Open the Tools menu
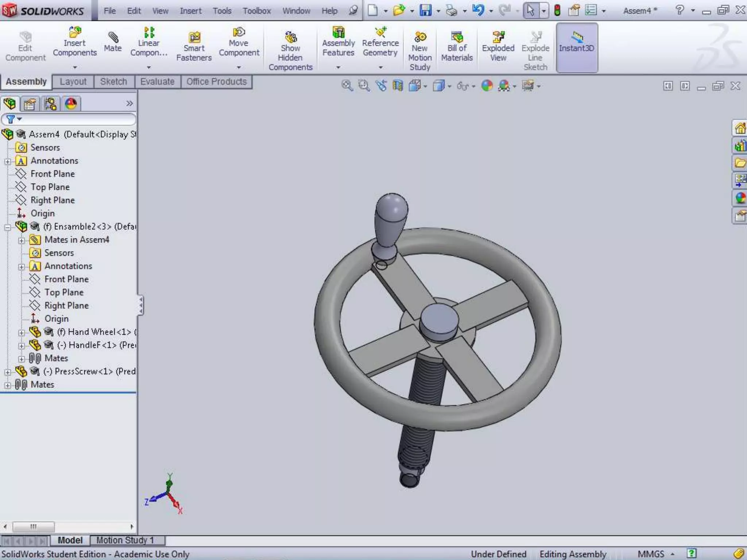This screenshot has height=560, width=747. (222, 11)
